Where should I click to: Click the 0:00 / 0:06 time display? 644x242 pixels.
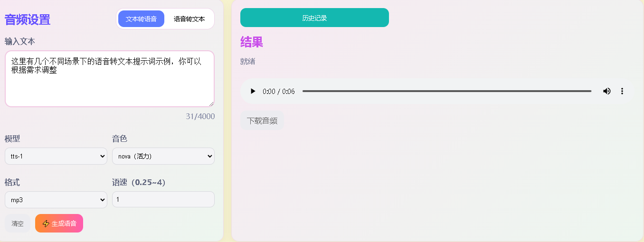(279, 92)
